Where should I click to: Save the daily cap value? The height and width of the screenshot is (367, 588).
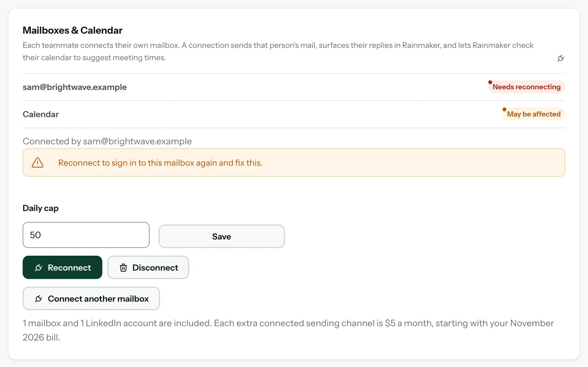(x=222, y=236)
